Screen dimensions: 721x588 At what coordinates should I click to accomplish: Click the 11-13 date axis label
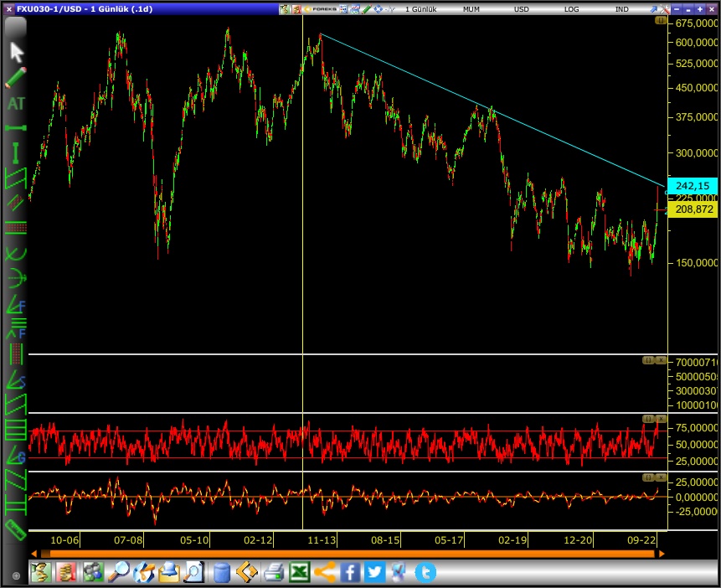tap(322, 540)
